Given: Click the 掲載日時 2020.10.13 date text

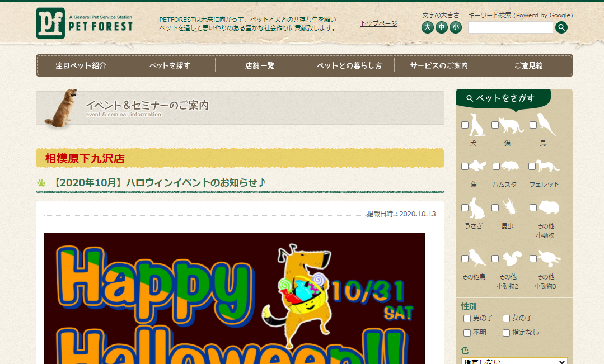Looking at the screenshot, I should pyautogui.click(x=401, y=214).
